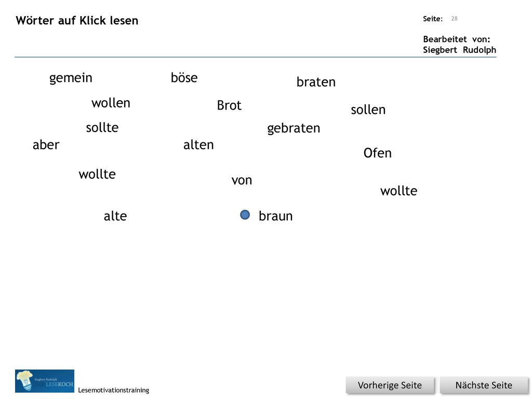Click the Lesemotivationstraining footer label

[113, 390]
